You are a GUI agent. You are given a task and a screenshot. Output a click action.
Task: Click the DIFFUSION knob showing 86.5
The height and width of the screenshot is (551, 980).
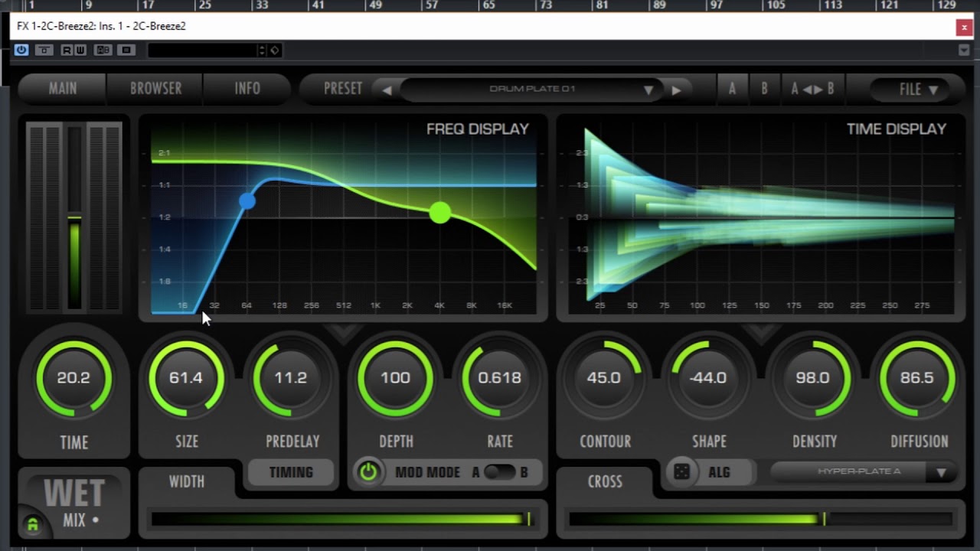click(x=917, y=378)
